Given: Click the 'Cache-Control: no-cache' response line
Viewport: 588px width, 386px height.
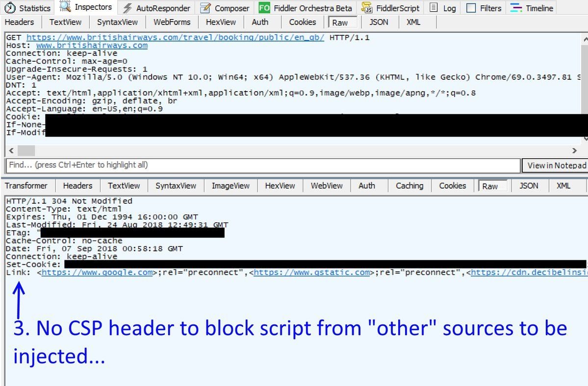Looking at the screenshot, I should [64, 241].
